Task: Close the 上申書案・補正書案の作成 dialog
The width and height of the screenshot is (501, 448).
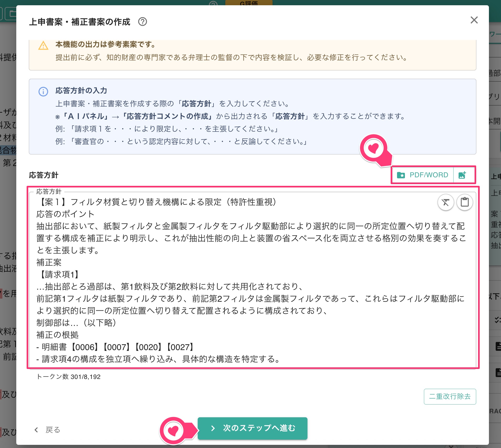Action: click(474, 20)
